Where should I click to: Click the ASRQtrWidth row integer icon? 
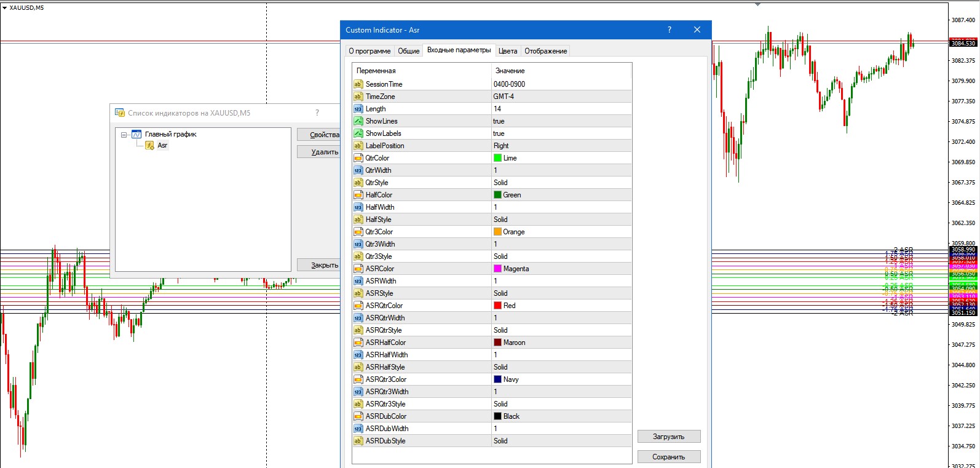pyautogui.click(x=358, y=318)
